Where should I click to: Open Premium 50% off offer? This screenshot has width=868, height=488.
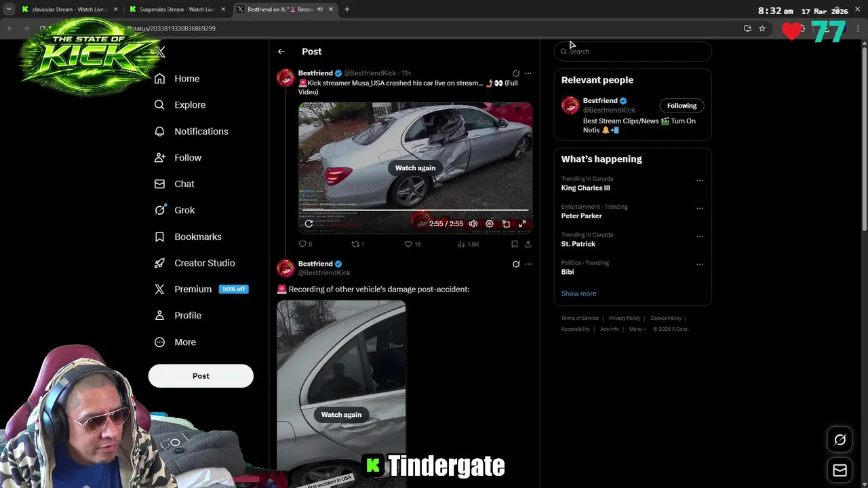click(x=201, y=289)
